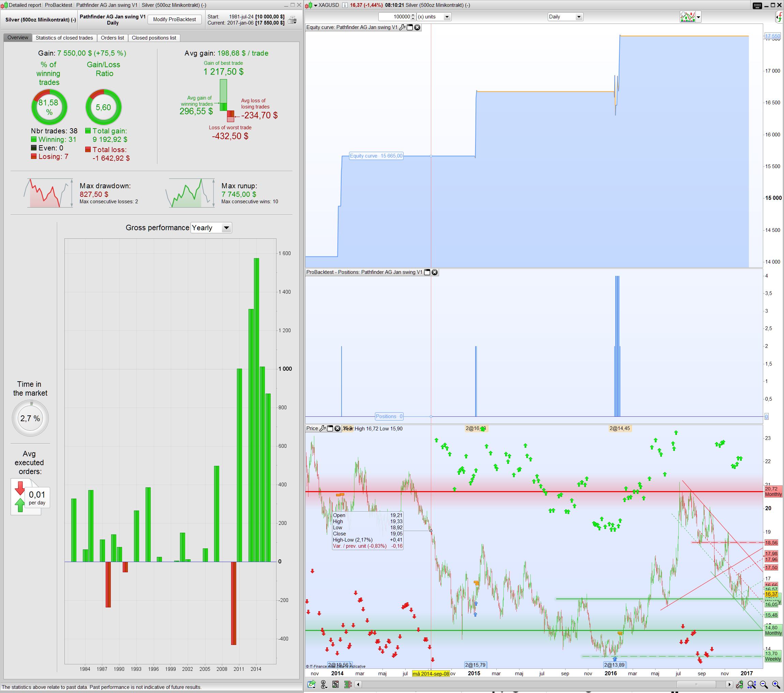Image resolution: width=784 pixels, height=693 pixels.
Task: Open the Daily timeframe dropdown
Action: 579,17
